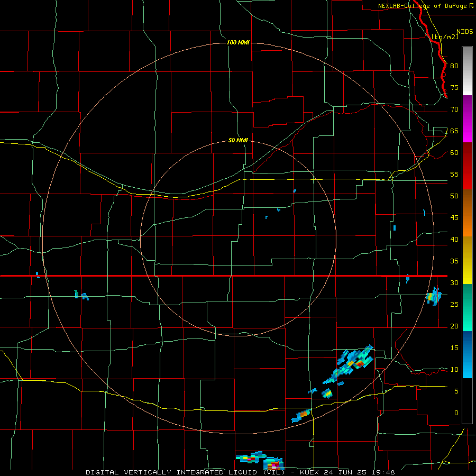Select the 45 scale value
This screenshot has width=476, height=476.
[454, 218]
